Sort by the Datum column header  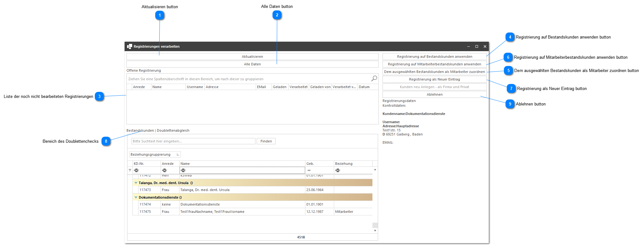coord(368,87)
